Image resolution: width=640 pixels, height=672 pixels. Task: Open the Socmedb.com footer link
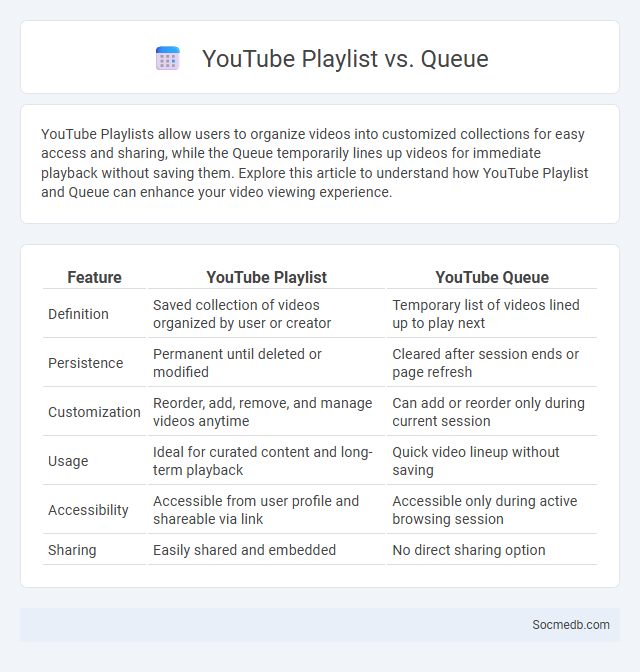(571, 624)
